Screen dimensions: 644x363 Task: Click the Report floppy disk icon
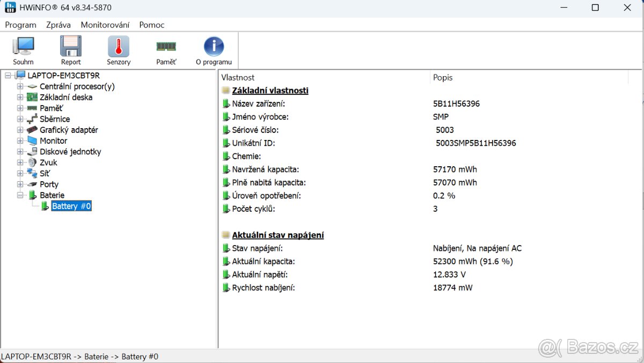tap(71, 47)
